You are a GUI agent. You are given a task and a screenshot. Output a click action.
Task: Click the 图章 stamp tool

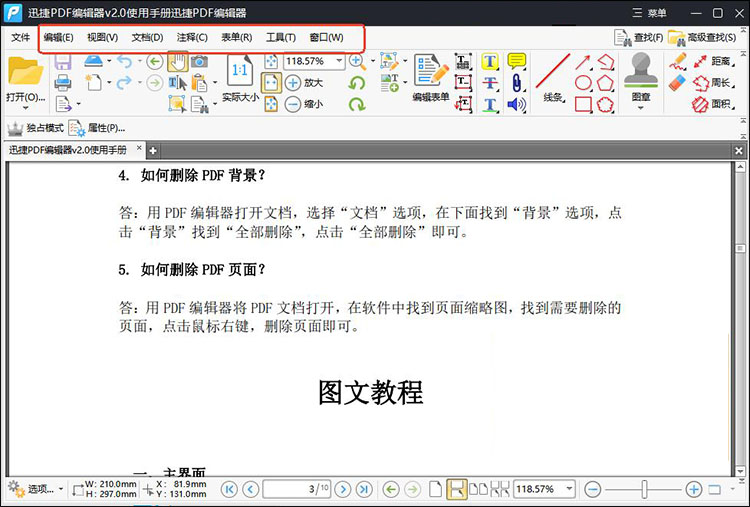(641, 77)
